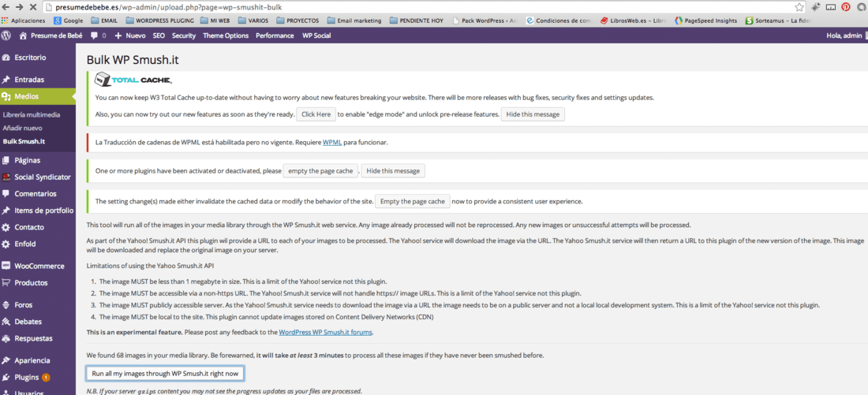Image resolution: width=868 pixels, height=395 pixels.
Task: Open the SEO admin bar menu
Action: 159,35
